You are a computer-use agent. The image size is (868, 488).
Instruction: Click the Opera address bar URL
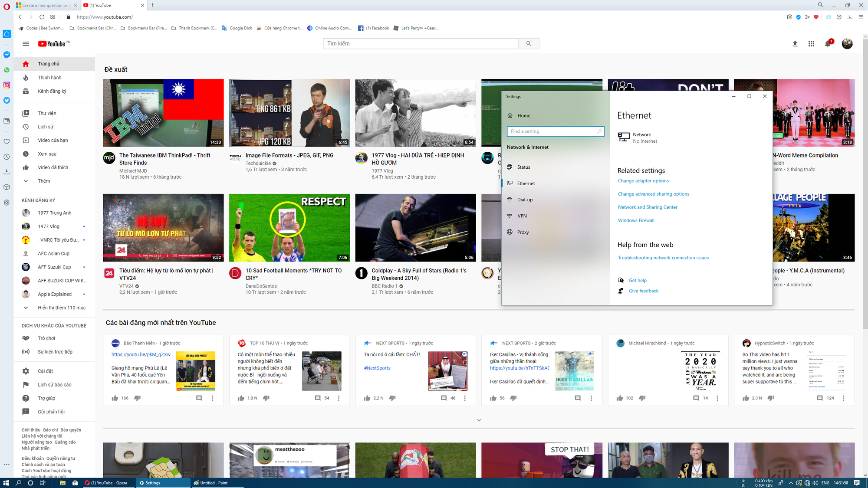click(105, 17)
